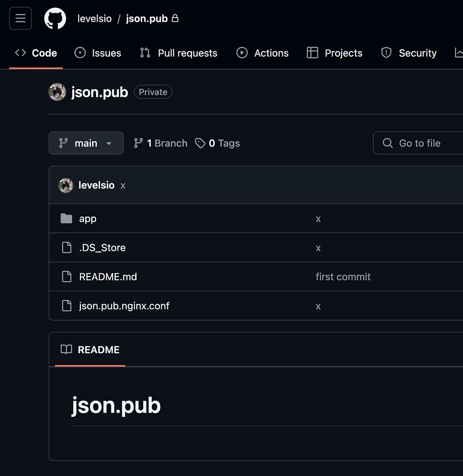Viewport: 463px width, 476px height.
Task: Go to the Actions tab
Action: coord(263,53)
